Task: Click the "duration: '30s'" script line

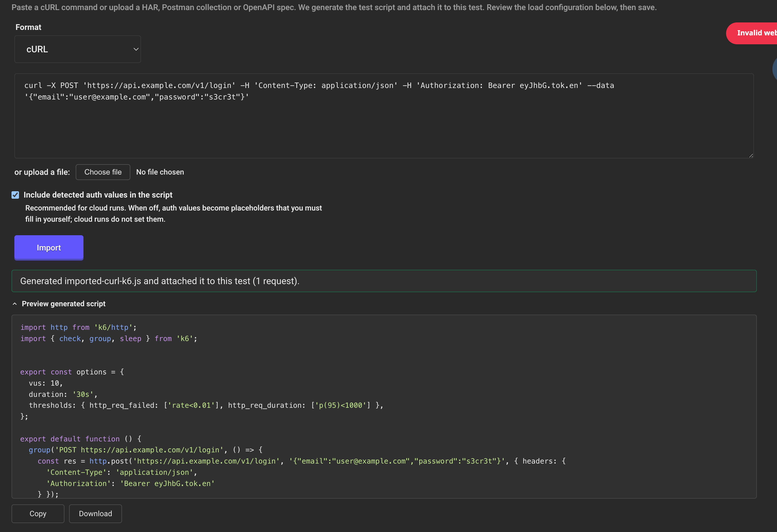Action: click(x=63, y=394)
